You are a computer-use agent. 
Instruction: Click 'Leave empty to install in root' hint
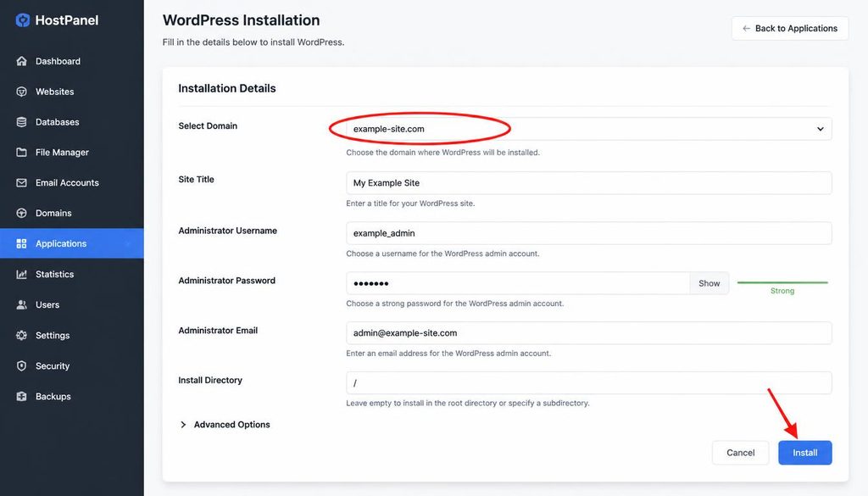point(468,403)
